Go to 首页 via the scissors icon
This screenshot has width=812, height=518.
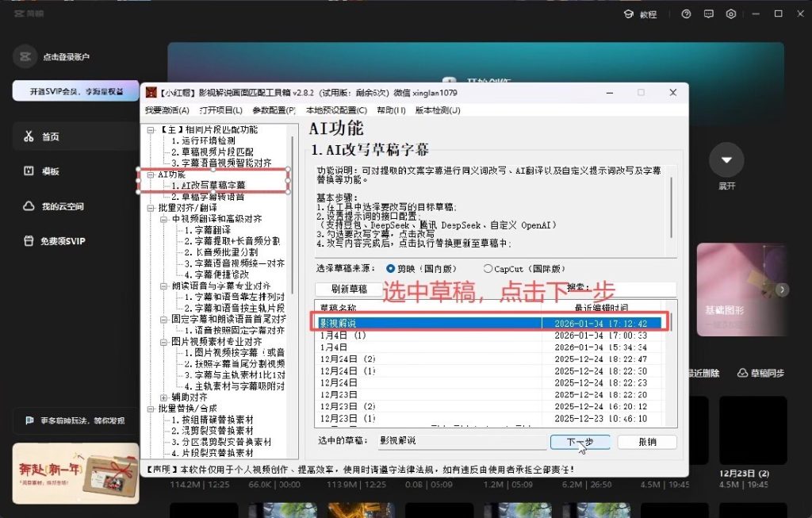[x=29, y=136]
